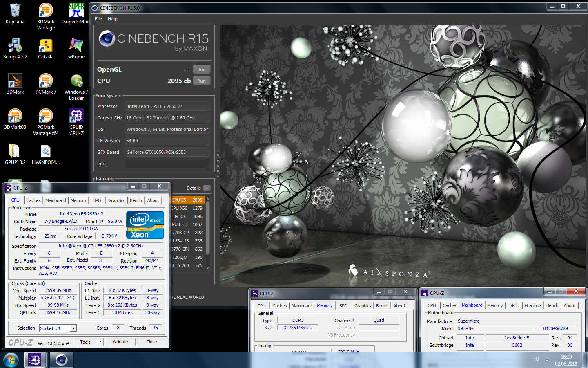Click the Processor field Intel Xeon CPU E5-2650 v2
Image resolution: width=588 pixels, height=368 pixels.
(167, 106)
